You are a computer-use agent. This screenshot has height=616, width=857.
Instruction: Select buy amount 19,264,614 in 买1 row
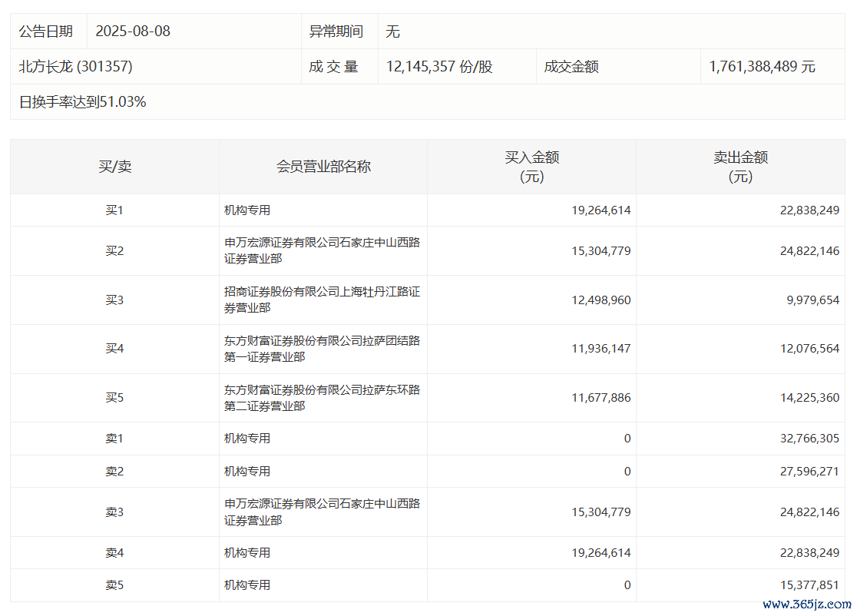pos(601,210)
